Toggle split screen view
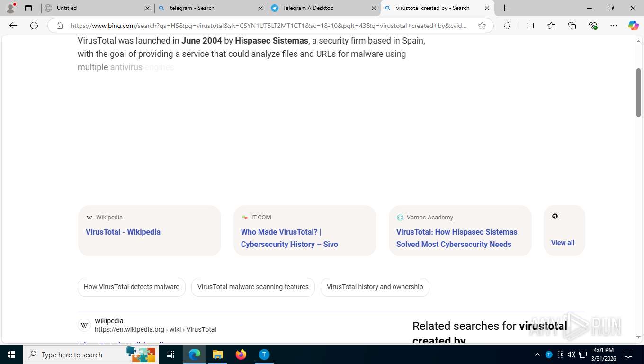 point(530,26)
